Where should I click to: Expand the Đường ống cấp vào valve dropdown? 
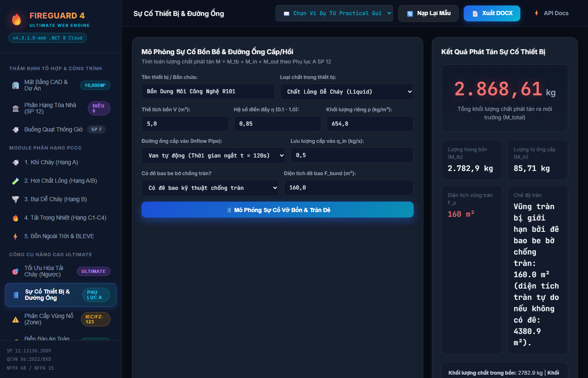coord(213,155)
